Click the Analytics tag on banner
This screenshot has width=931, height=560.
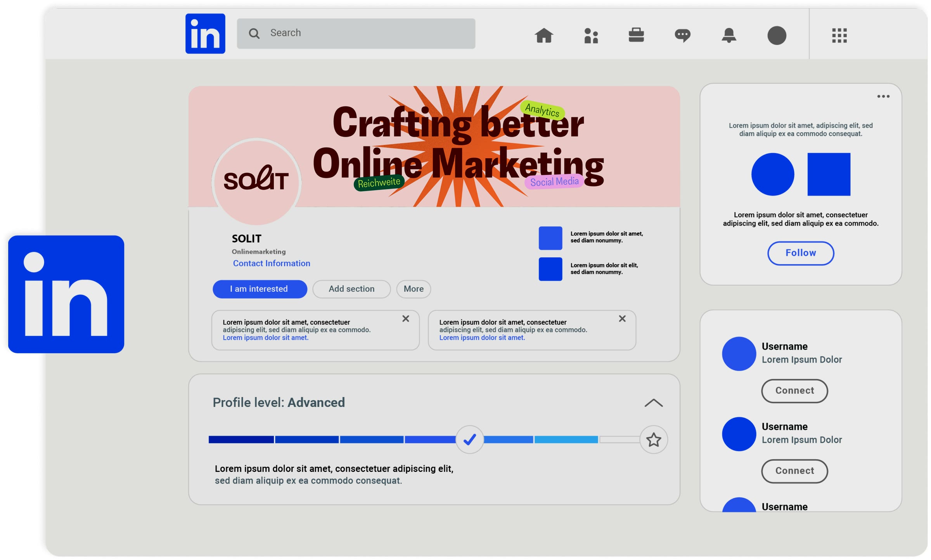point(542,110)
